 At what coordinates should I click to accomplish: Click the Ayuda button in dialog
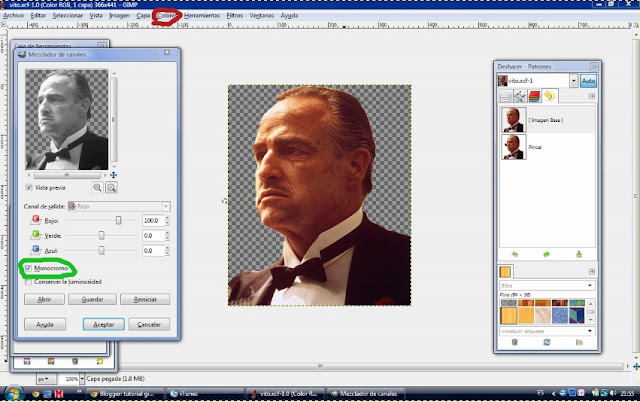tap(45, 324)
